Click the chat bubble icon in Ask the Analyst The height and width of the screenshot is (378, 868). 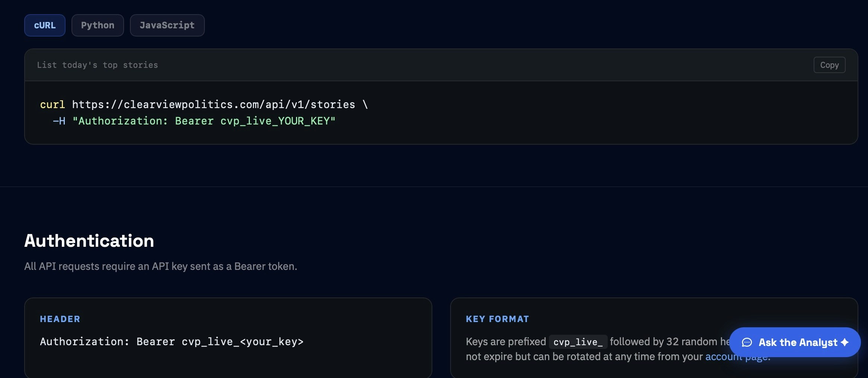[747, 342]
